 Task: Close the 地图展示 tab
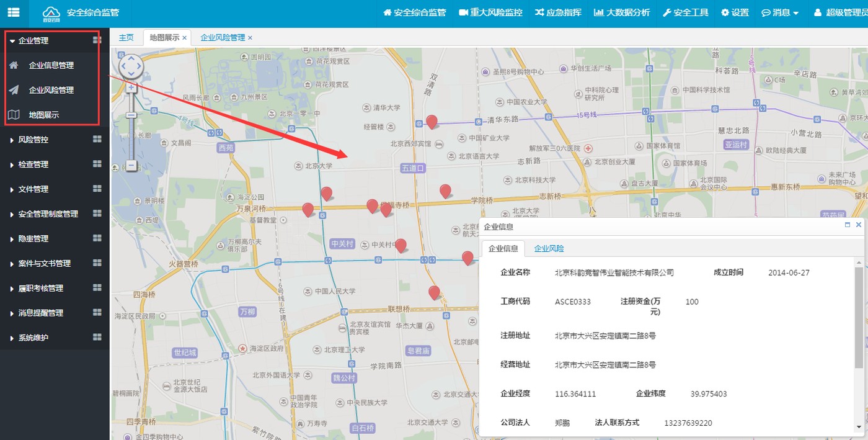coord(185,38)
